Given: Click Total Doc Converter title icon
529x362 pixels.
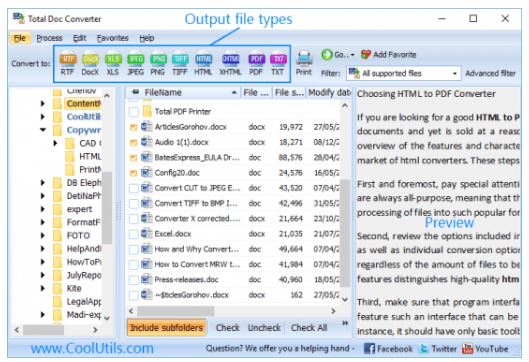Looking at the screenshot, I should pyautogui.click(x=19, y=18).
